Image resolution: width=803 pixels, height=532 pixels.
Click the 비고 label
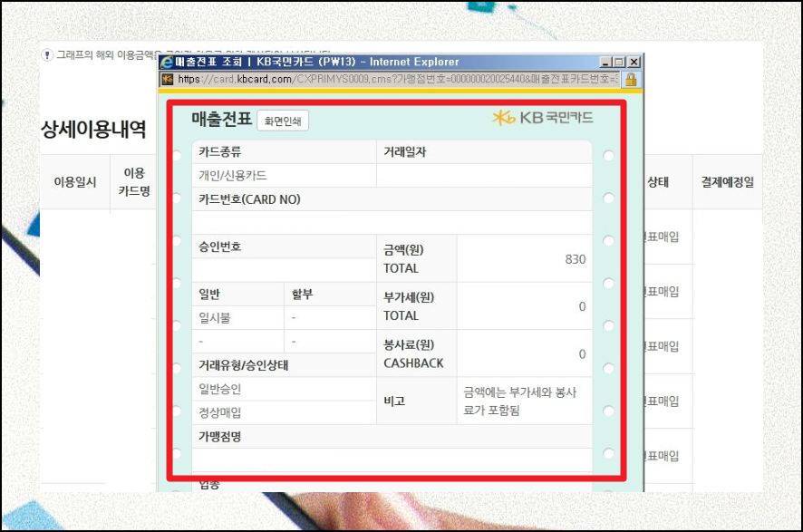394,401
